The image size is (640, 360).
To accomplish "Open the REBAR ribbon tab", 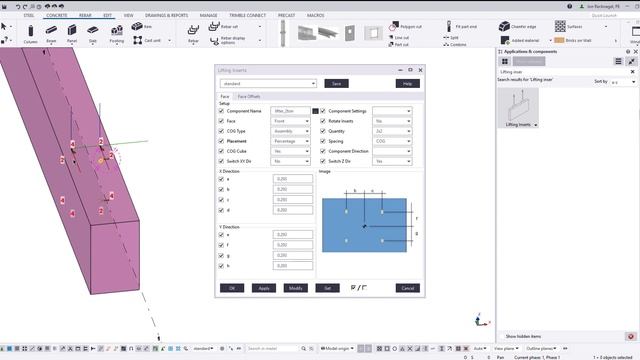I will [85, 15].
